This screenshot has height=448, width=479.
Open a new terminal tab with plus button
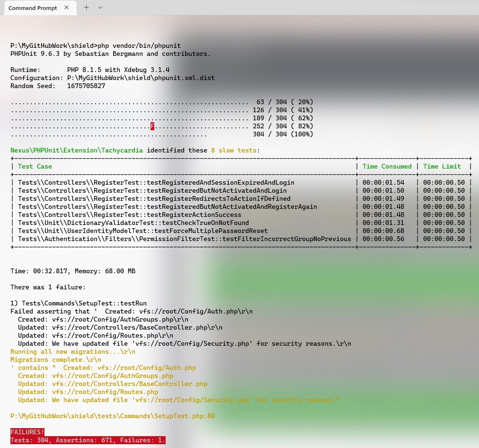(86, 8)
